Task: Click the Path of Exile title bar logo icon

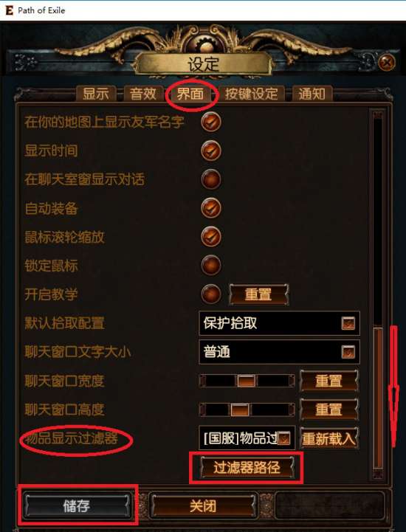Action: click(x=9, y=10)
